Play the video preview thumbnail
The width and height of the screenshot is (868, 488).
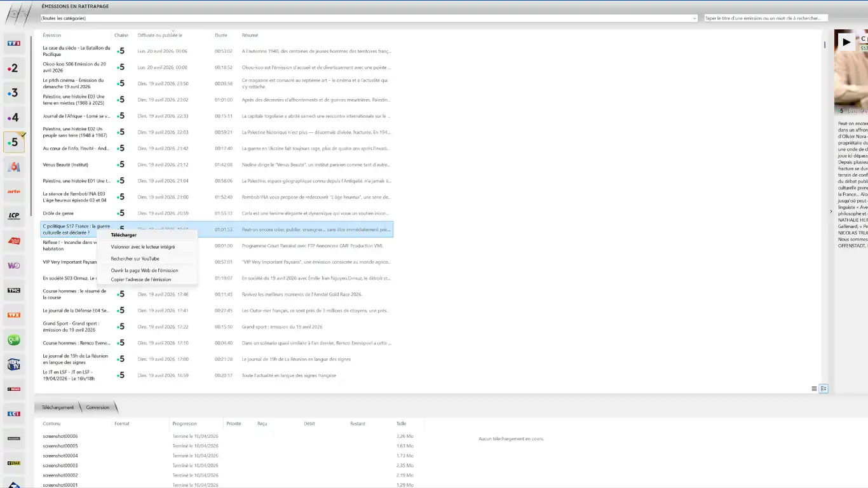point(846,43)
